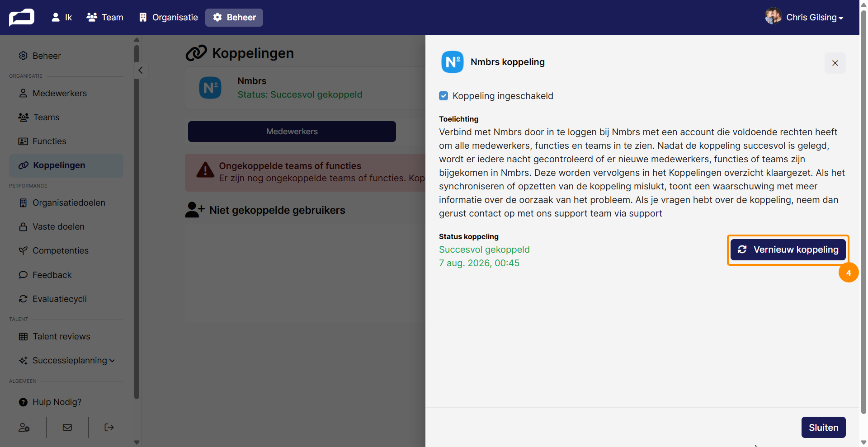Click the Vaste doelen lock icon
The height and width of the screenshot is (447, 868).
pyautogui.click(x=23, y=226)
